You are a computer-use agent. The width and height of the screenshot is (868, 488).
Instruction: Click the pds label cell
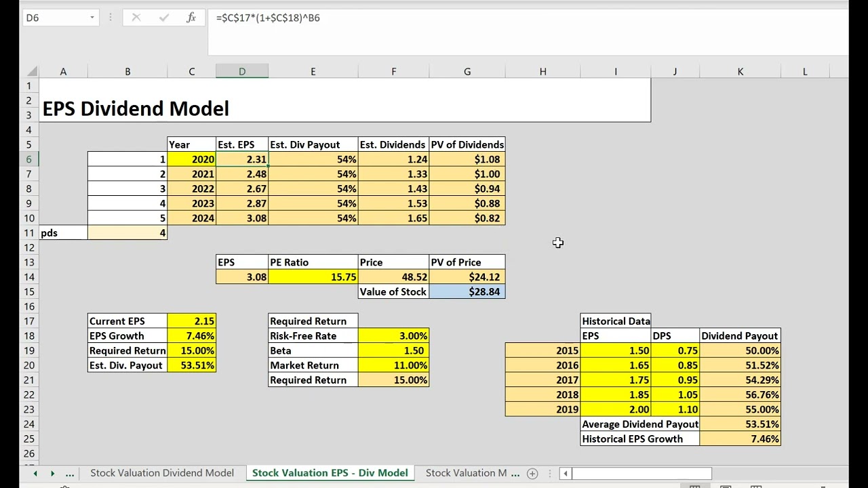click(63, 233)
